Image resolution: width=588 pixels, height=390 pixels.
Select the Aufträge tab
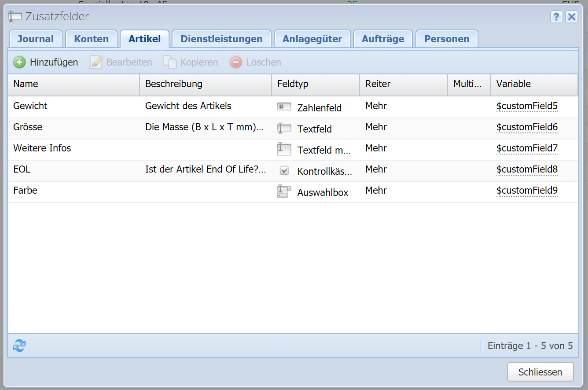383,39
